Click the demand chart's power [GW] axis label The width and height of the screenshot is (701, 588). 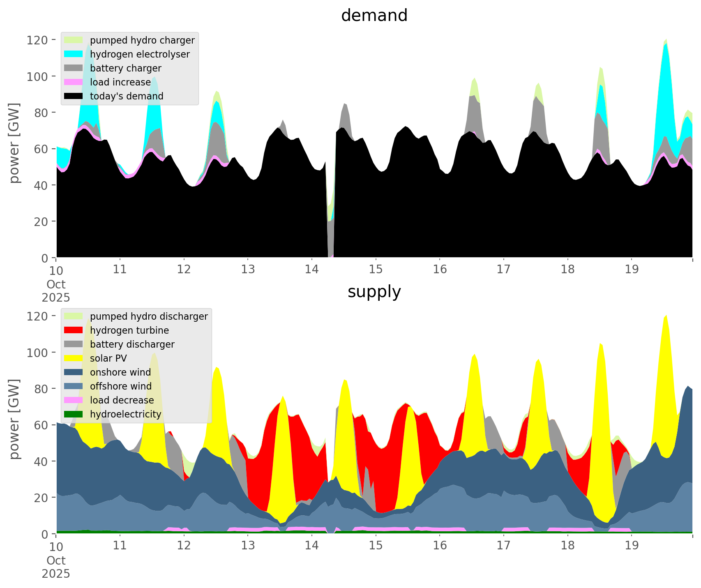(14, 143)
